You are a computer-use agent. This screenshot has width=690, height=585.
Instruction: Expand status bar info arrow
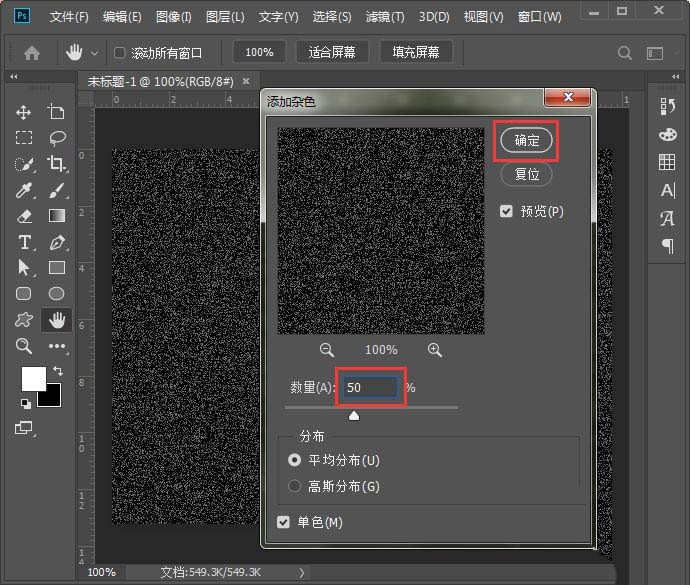[x=303, y=572]
